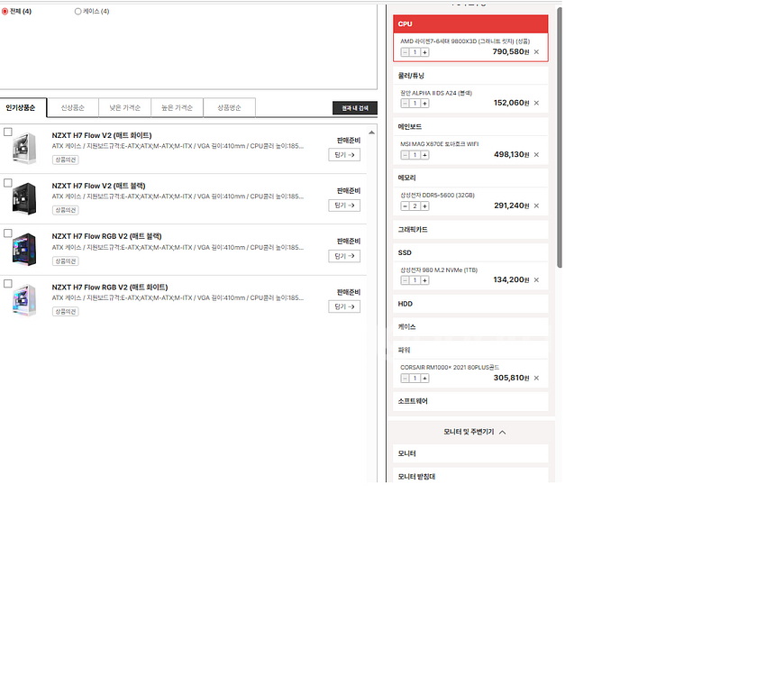Image resolution: width=784 pixels, height=676 pixels.
Task: Check the NZXT H7 Flow V2 (매트 블랙) checkbox
Action: coord(8,183)
